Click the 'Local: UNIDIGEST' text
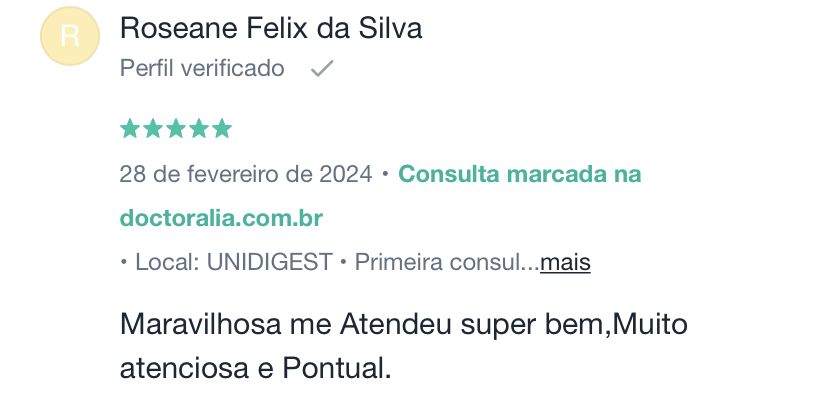 (234, 262)
